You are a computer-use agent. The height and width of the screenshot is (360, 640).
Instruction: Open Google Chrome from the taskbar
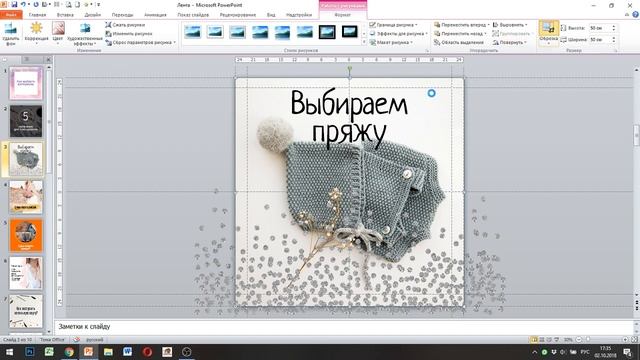(x=69, y=352)
